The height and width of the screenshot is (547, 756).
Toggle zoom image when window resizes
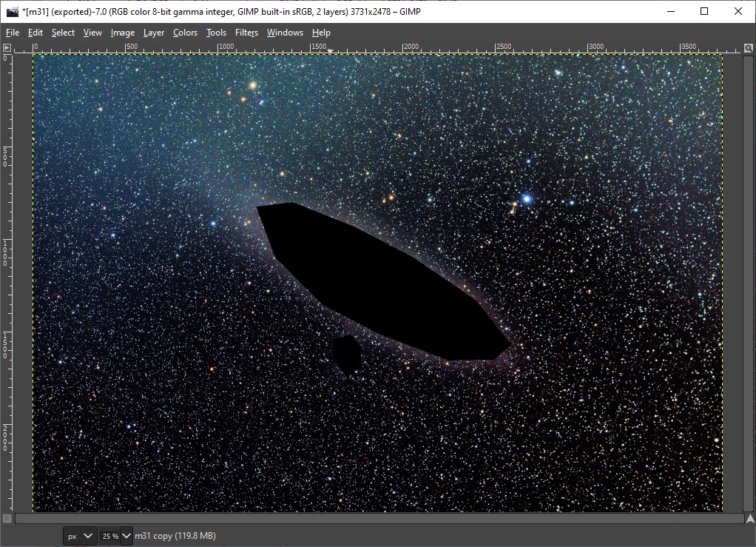pyautogui.click(x=749, y=47)
